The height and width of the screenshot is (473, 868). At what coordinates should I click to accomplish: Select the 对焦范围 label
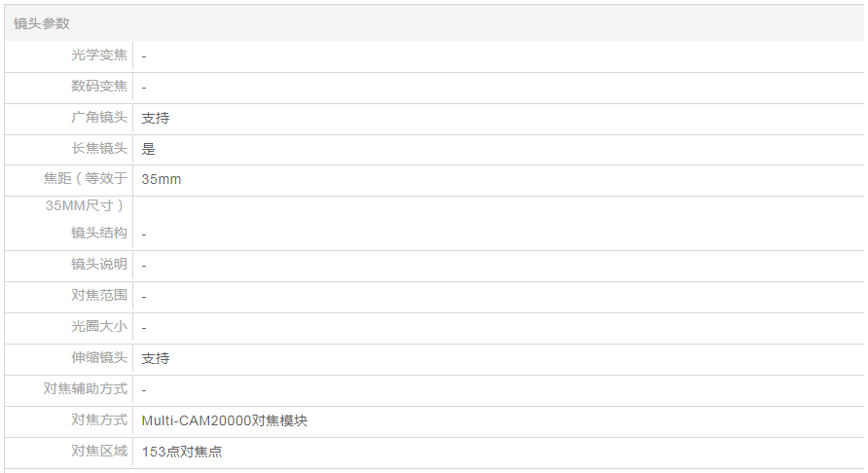[98, 295]
